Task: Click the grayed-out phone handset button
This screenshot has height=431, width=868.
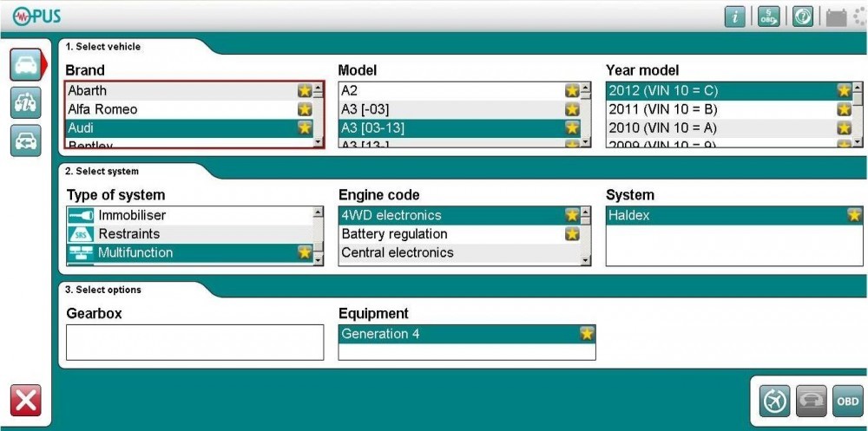Action: [x=811, y=402]
